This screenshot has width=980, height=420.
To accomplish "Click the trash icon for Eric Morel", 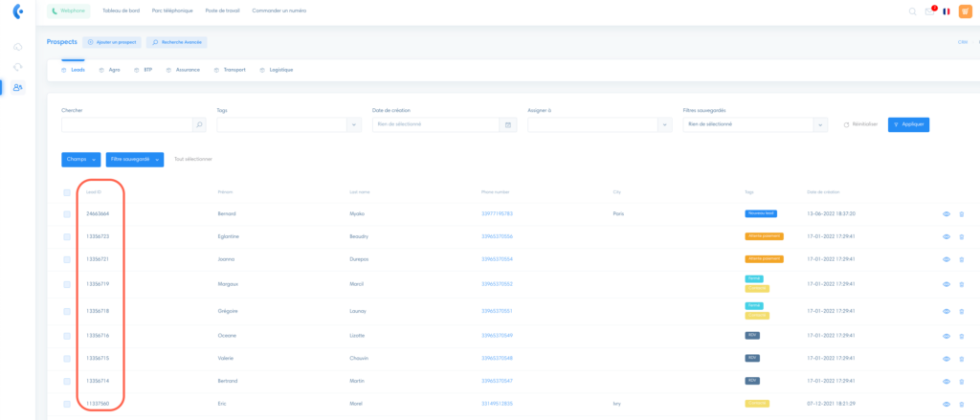I will coord(961,404).
